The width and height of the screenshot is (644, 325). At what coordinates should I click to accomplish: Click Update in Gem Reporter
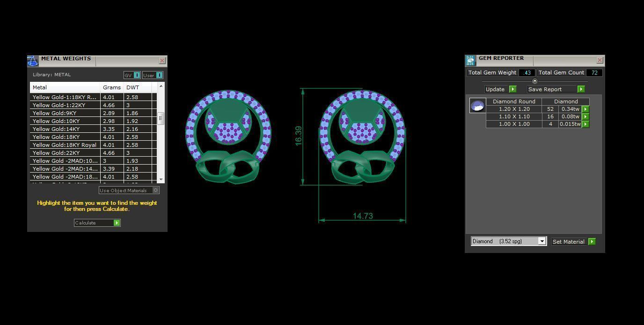[495, 89]
